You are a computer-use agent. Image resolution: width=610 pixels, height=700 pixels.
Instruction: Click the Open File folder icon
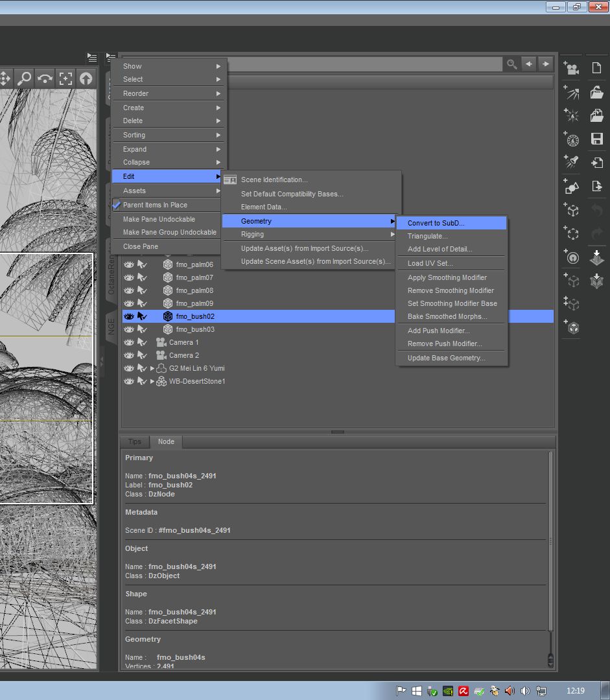596,93
